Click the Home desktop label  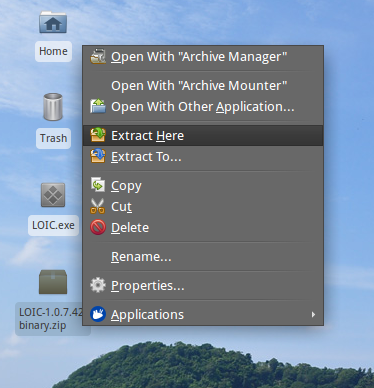pyautogui.click(x=53, y=51)
